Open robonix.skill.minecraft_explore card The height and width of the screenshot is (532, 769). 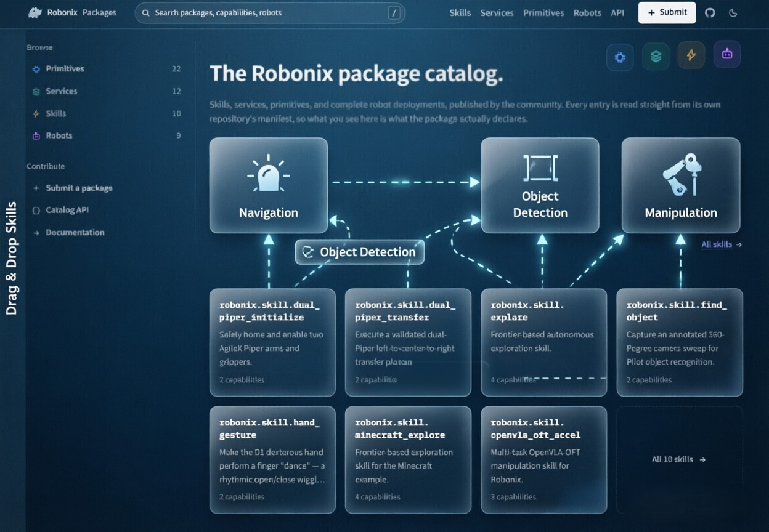[x=408, y=460]
